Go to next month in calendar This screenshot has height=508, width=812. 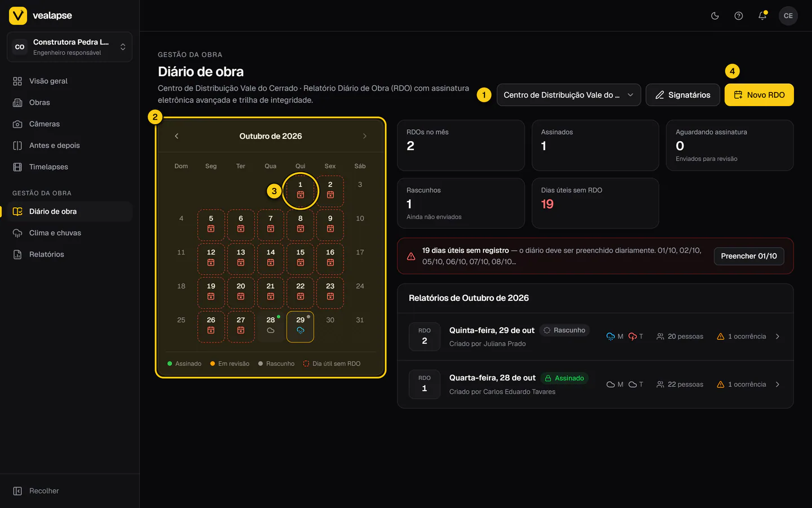click(x=365, y=136)
